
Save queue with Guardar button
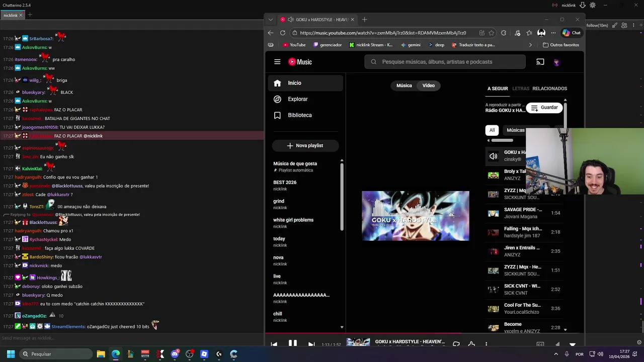pyautogui.click(x=544, y=108)
